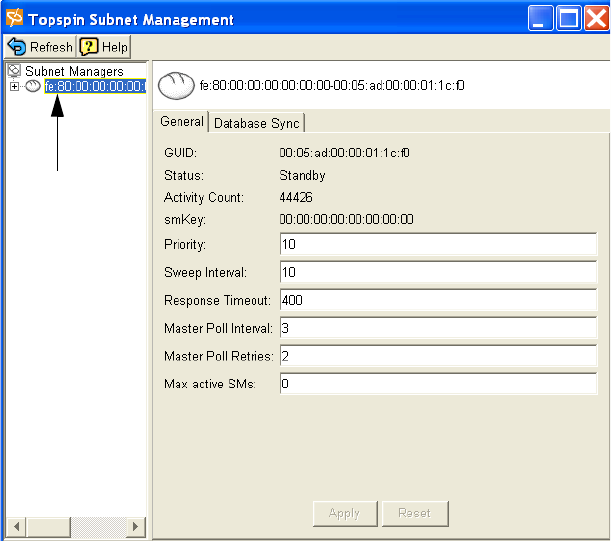Edit the Master Poll Retries field
This screenshot has height=541, width=611.
pyautogui.click(x=438, y=356)
